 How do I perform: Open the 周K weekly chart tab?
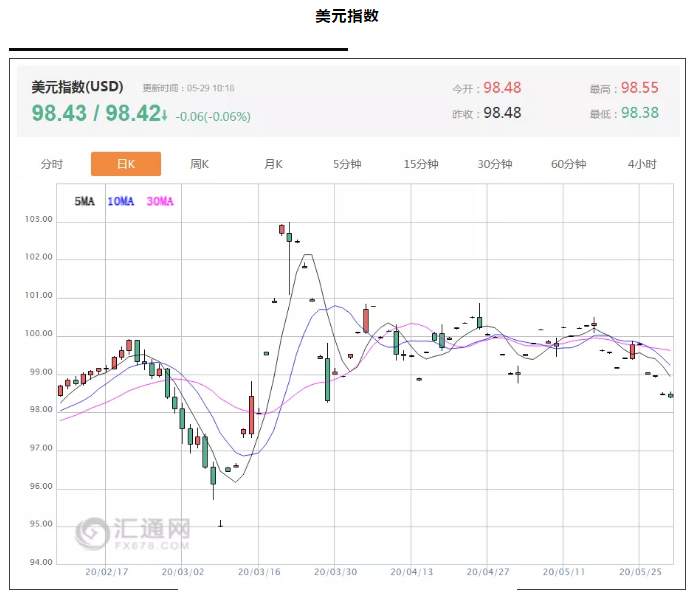click(x=199, y=164)
